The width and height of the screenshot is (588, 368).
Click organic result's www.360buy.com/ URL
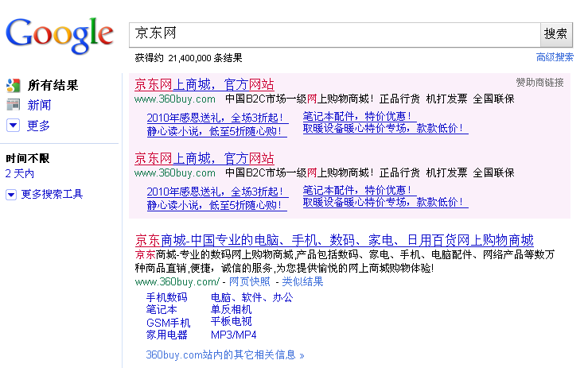click(x=177, y=281)
